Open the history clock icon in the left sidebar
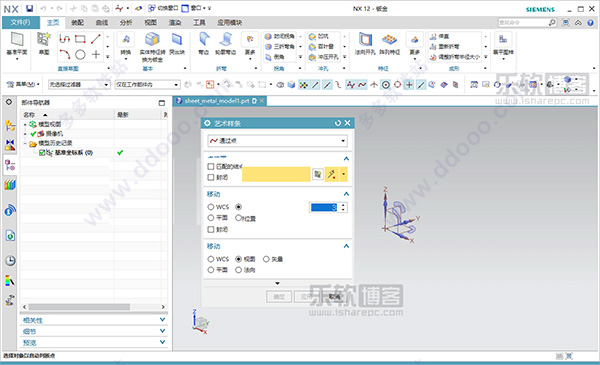This screenshot has height=365, width=600. (10, 261)
